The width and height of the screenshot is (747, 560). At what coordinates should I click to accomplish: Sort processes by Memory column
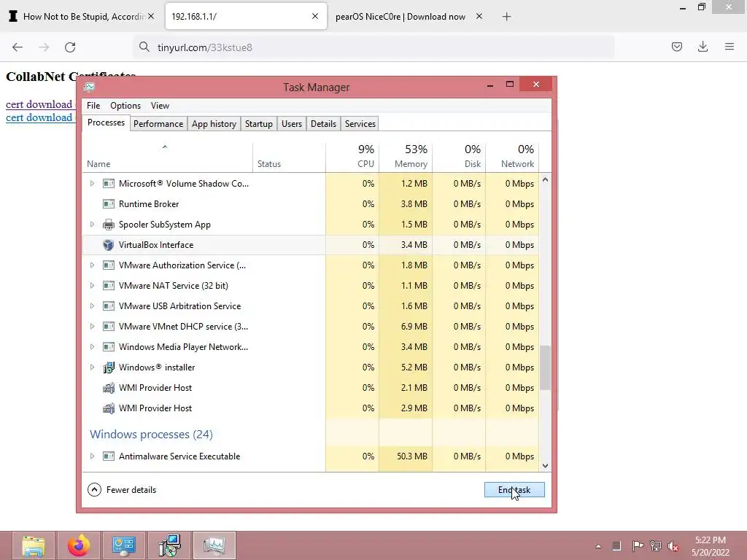coord(406,157)
